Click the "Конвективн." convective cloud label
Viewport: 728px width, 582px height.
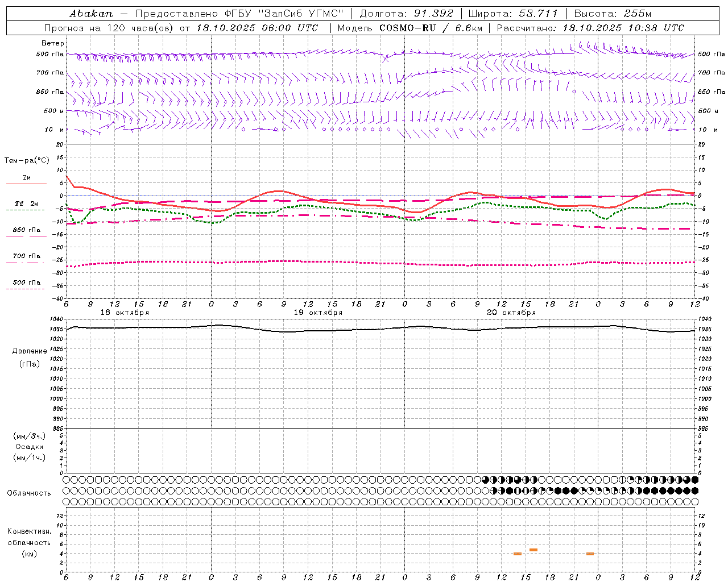pyautogui.click(x=30, y=531)
